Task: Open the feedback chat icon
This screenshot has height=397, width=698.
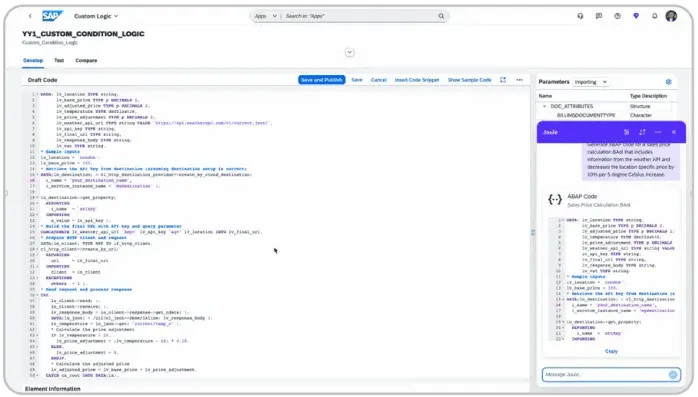Action: [599, 16]
